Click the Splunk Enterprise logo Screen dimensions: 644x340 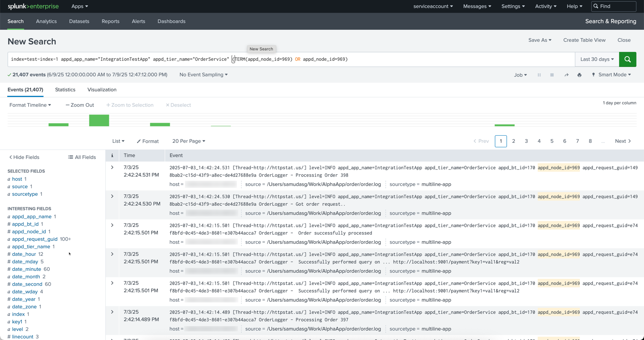(33, 6)
